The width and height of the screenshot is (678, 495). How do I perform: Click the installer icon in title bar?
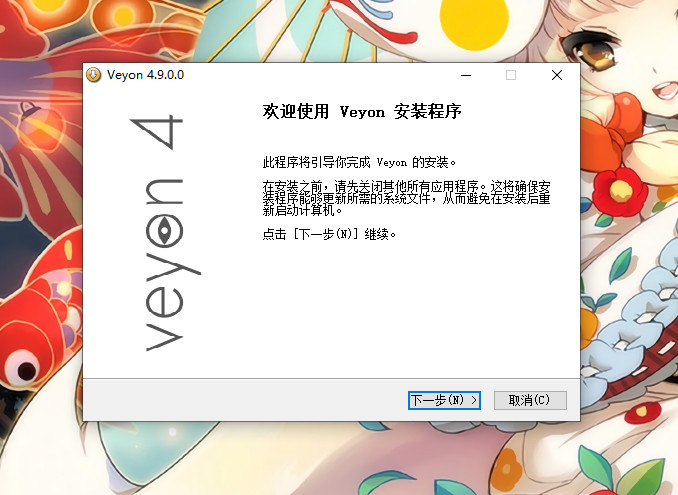point(93,75)
